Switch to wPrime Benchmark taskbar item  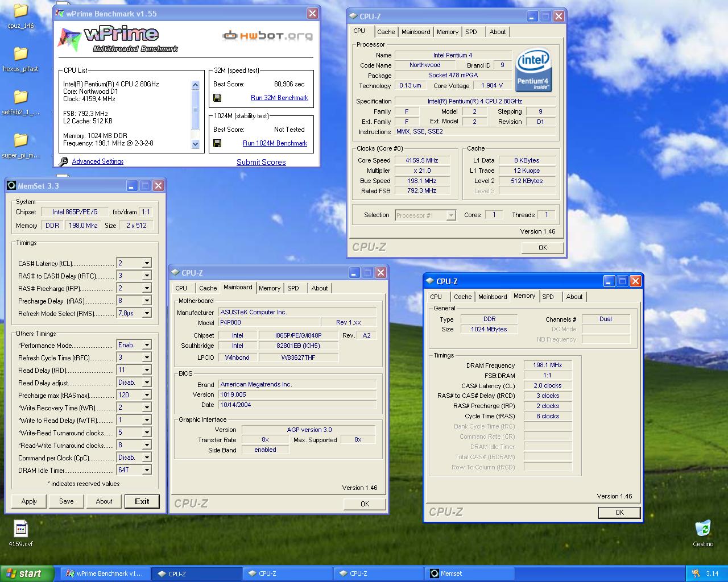point(105,573)
